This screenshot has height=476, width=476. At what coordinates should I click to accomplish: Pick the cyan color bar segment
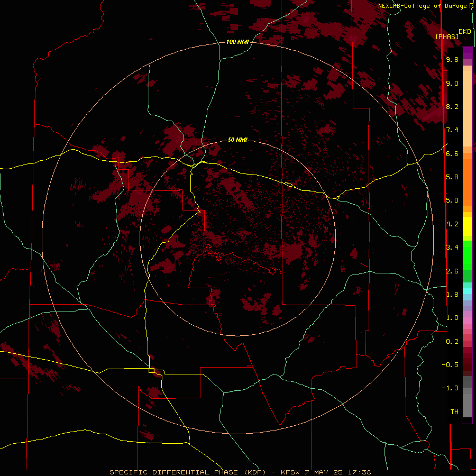(467, 291)
